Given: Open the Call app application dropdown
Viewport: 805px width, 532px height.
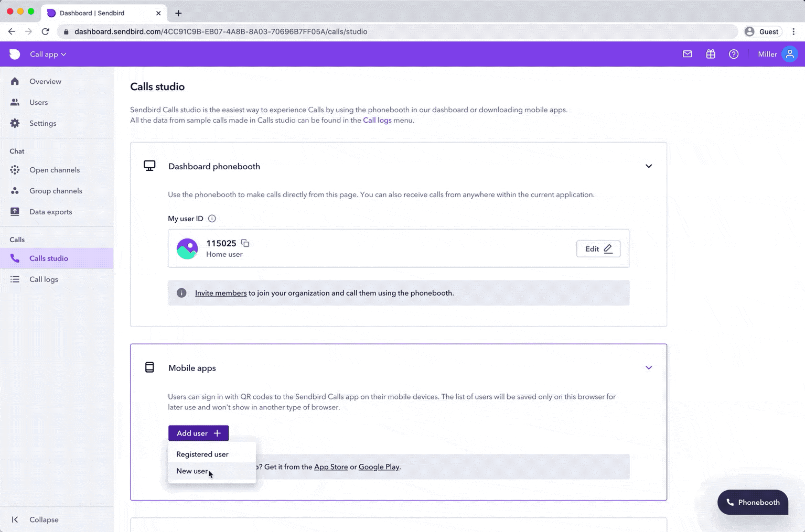Looking at the screenshot, I should point(48,54).
